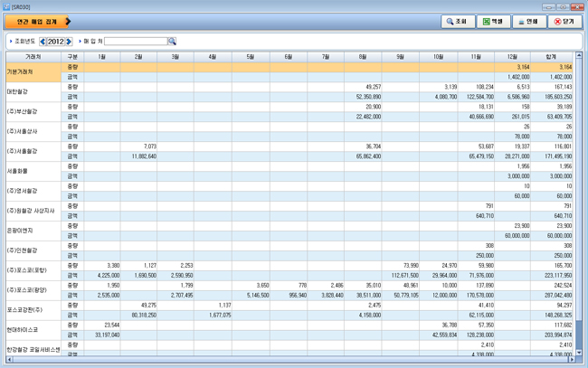This screenshot has width=588, height=368.
Task: Click the cell with value 65,862,400
Action: point(363,156)
